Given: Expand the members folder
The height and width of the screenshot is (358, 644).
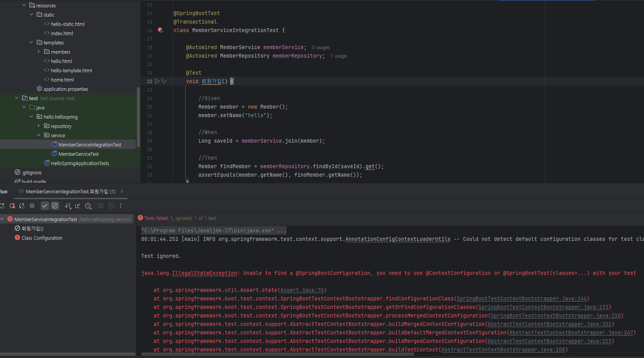Looking at the screenshot, I should click(x=39, y=52).
